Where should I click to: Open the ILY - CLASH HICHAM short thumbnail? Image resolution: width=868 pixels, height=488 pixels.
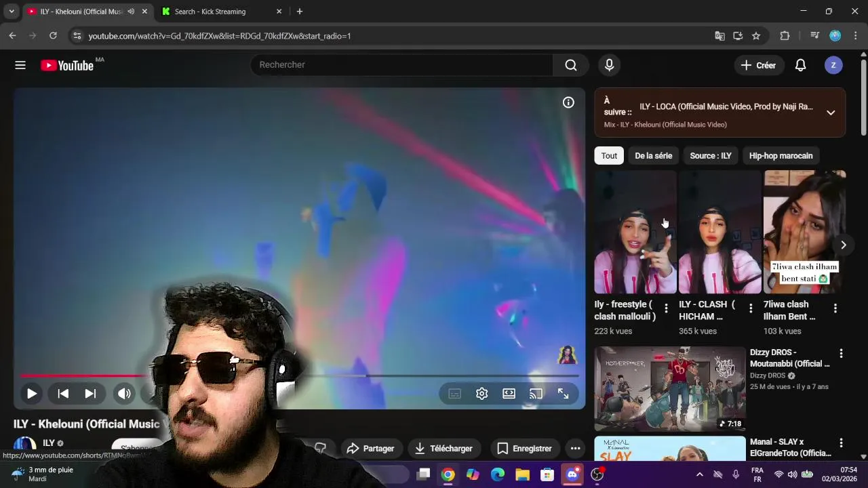point(720,232)
